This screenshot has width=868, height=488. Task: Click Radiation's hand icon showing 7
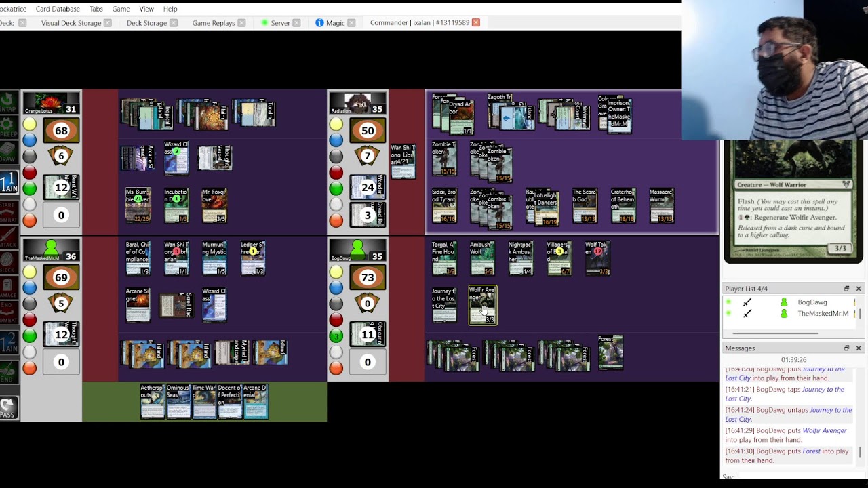click(x=368, y=155)
